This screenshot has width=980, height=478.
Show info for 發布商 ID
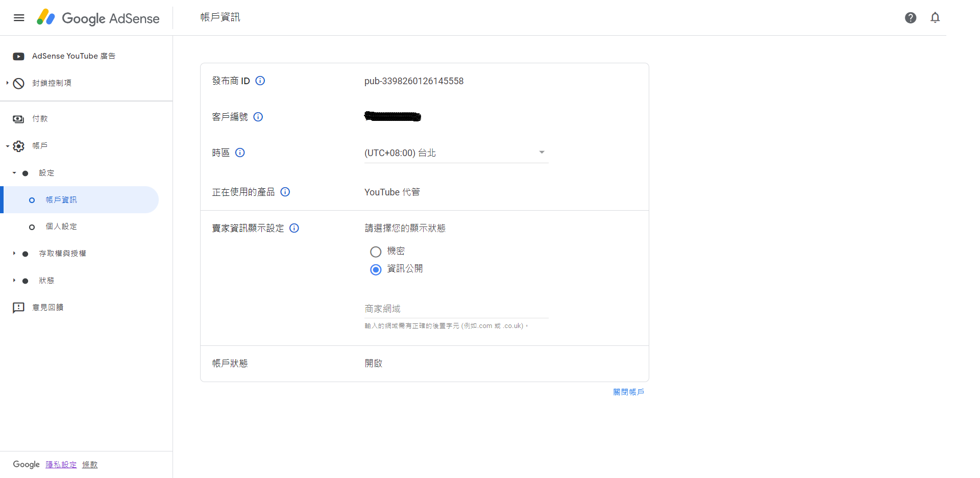[x=260, y=81]
